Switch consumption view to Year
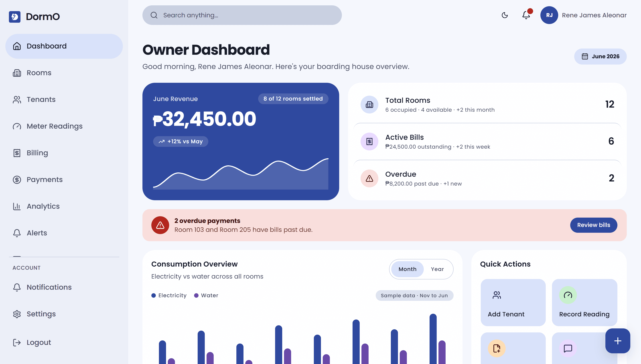Viewport: 641px width, 364px height. [437, 269]
